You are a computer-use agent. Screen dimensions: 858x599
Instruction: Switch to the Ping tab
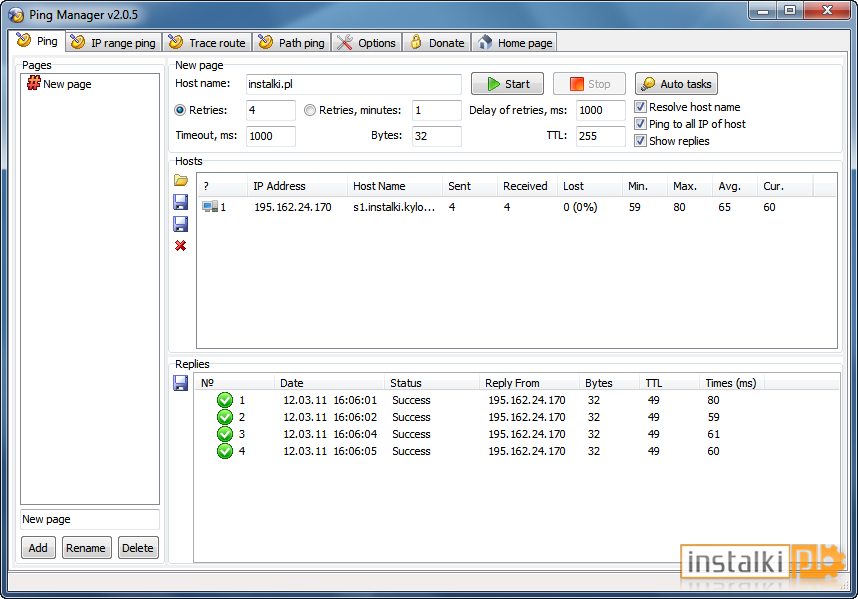[x=37, y=41]
